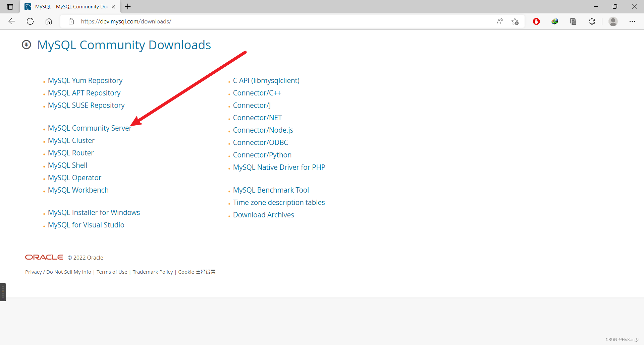
Task: Open MySQL Installer for Windows
Action: 94,213
